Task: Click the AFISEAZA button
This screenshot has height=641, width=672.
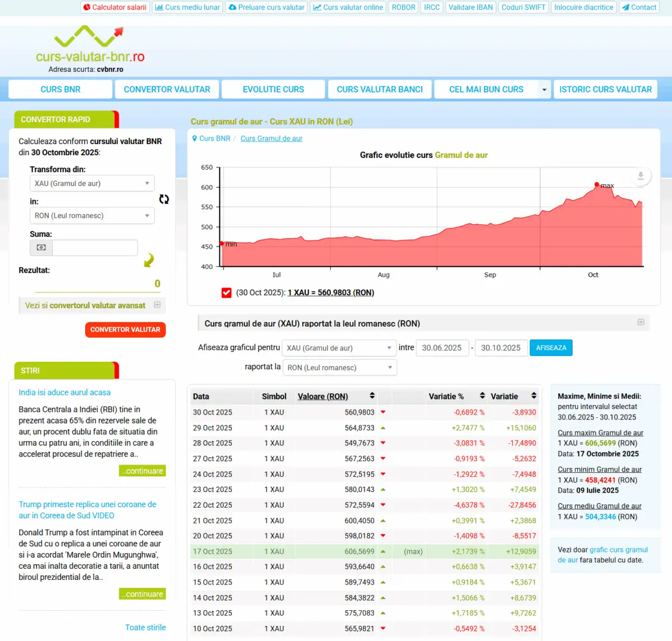Action: (x=551, y=348)
